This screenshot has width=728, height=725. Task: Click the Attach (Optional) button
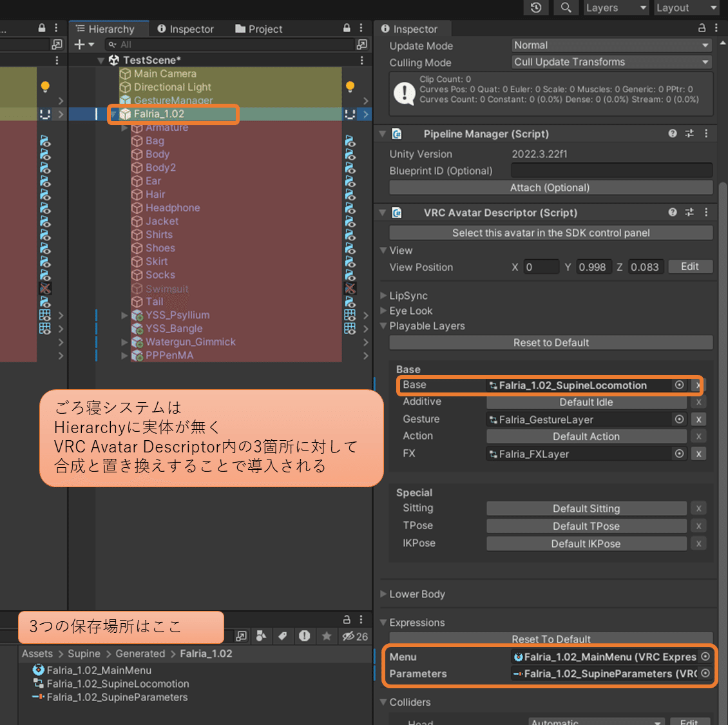551,188
